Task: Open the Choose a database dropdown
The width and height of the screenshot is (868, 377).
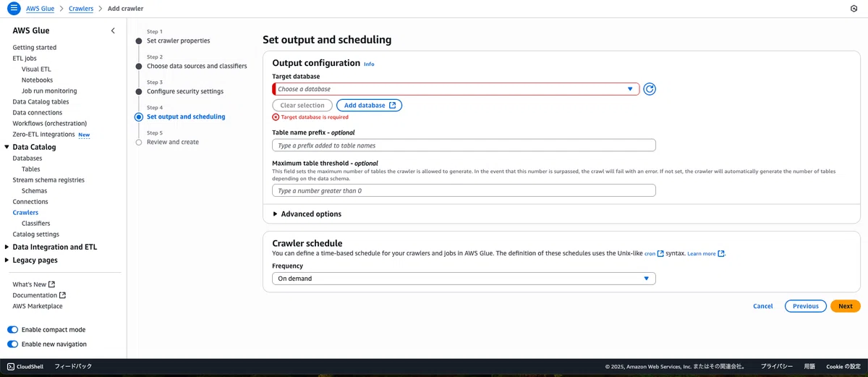Action: [456, 89]
